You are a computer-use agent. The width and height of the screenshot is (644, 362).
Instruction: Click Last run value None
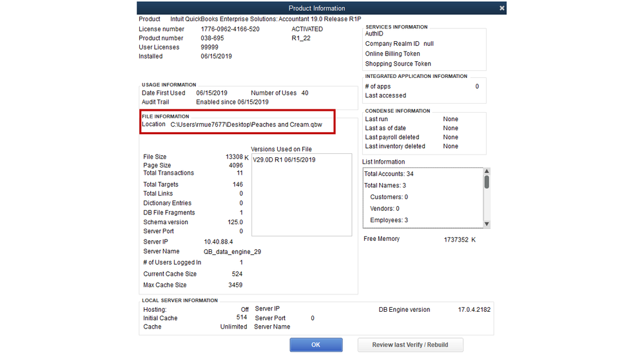[x=451, y=119]
